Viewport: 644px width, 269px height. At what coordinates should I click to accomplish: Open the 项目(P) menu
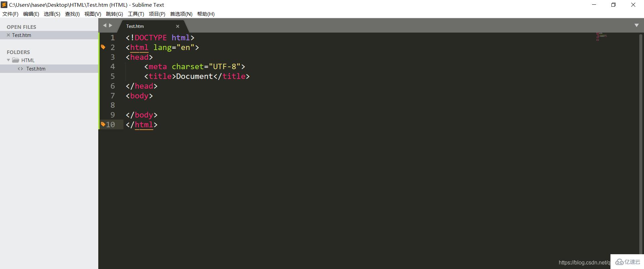coord(157,14)
